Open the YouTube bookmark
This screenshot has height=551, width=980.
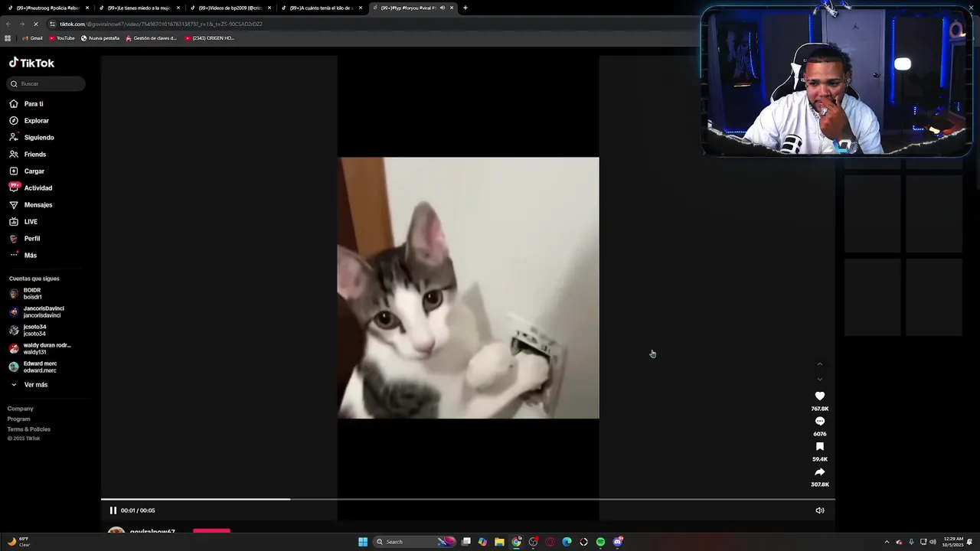tap(62, 37)
